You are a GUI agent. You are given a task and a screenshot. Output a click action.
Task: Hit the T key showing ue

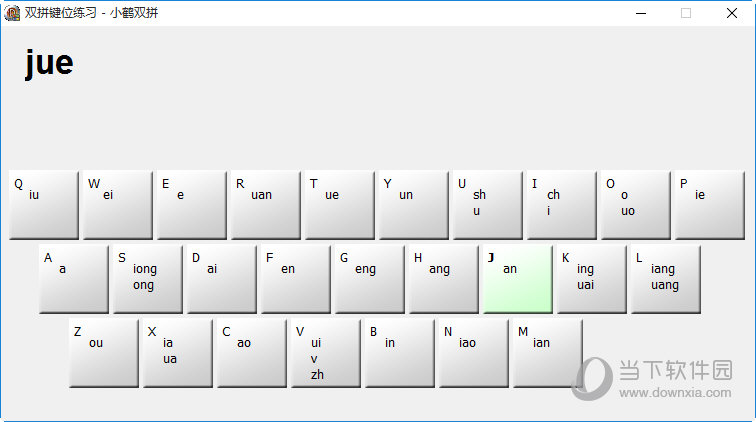tap(339, 205)
